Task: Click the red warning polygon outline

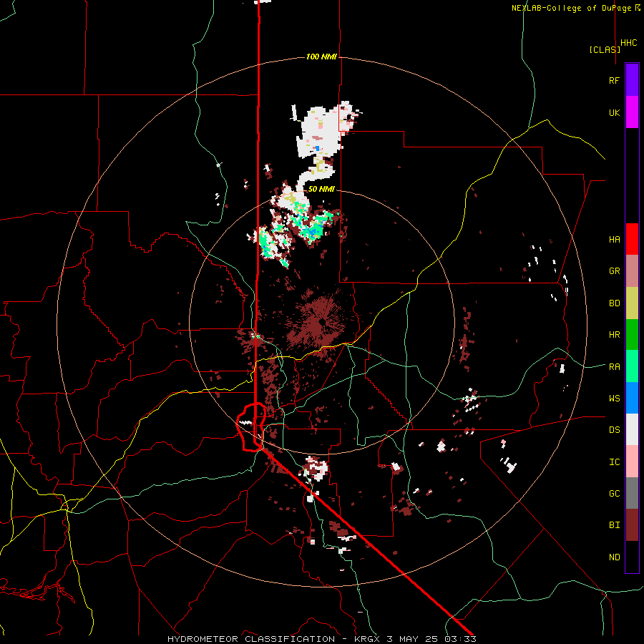Action: pyautogui.click(x=251, y=427)
